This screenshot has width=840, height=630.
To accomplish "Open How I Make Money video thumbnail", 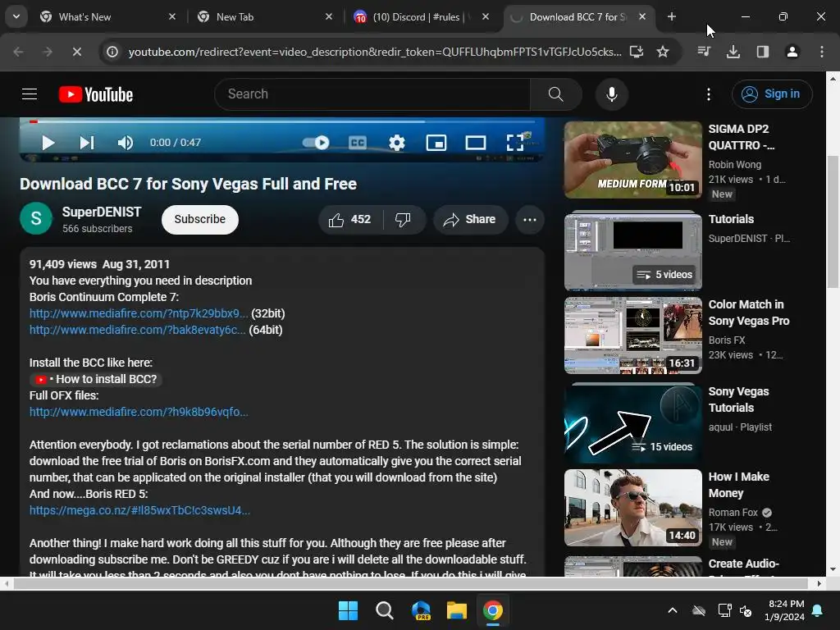I will click(632, 508).
